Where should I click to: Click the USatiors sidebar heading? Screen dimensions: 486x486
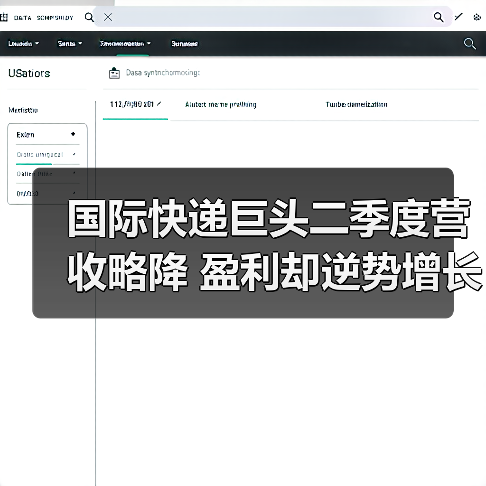click(x=29, y=73)
